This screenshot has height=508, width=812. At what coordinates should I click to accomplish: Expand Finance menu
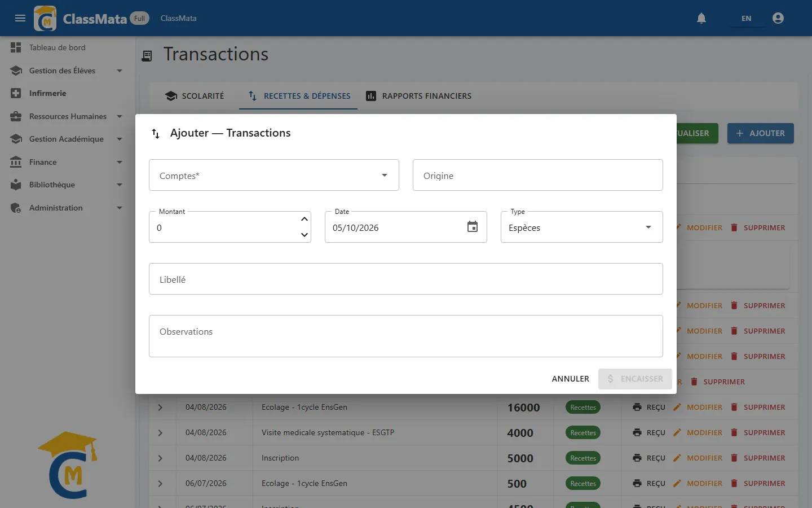(68, 162)
